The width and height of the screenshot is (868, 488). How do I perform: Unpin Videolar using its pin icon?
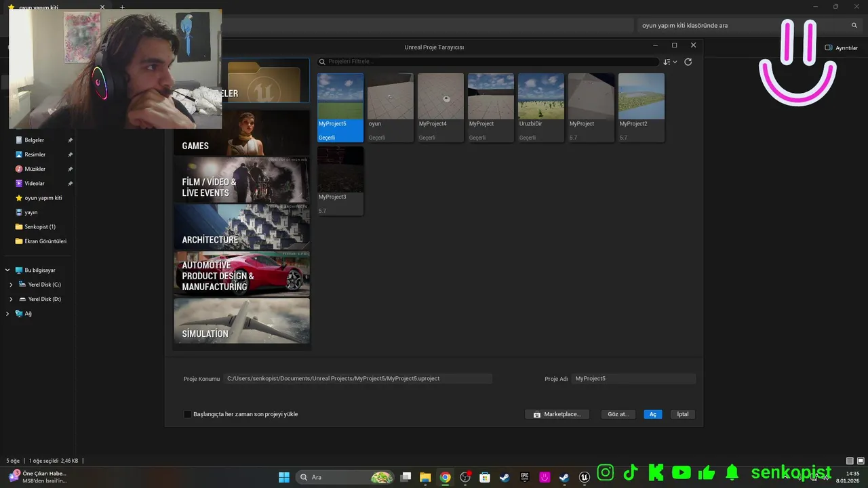tap(70, 184)
